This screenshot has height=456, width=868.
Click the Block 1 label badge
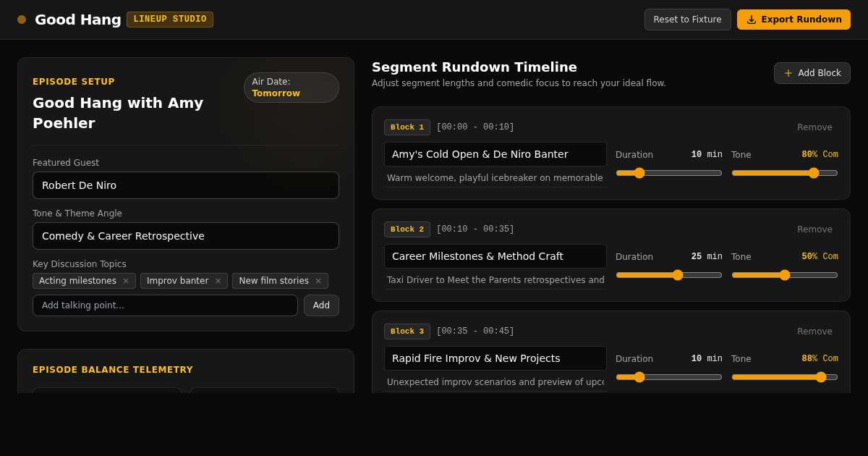point(407,127)
